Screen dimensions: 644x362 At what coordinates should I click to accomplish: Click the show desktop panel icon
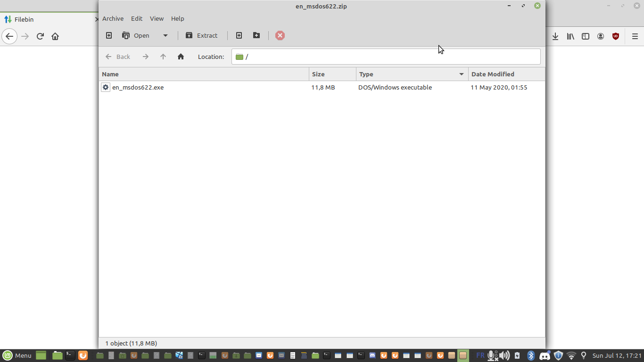41,355
